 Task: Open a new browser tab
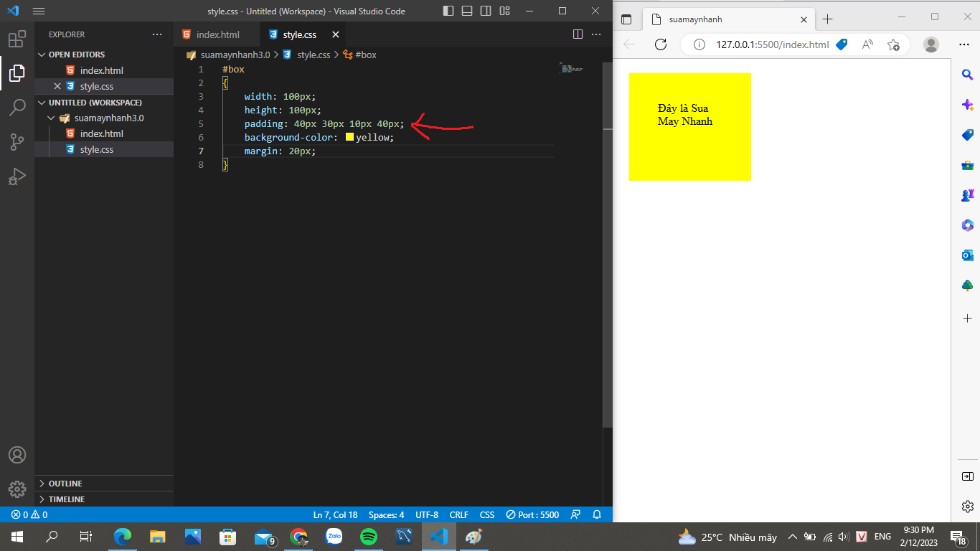(827, 19)
